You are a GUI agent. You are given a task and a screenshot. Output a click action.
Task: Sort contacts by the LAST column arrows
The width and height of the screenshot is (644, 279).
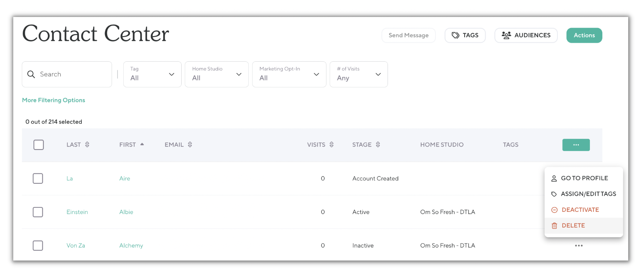(x=87, y=145)
